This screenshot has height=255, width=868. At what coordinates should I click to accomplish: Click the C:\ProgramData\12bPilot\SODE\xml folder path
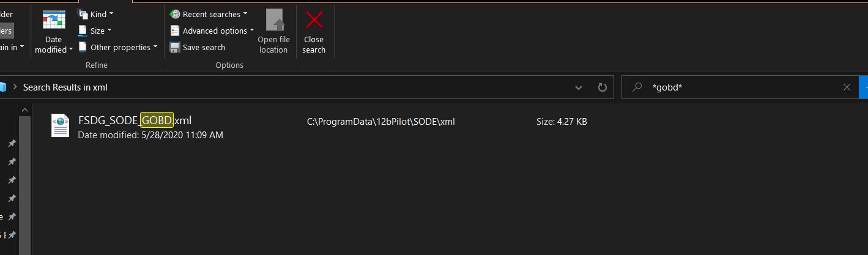380,122
